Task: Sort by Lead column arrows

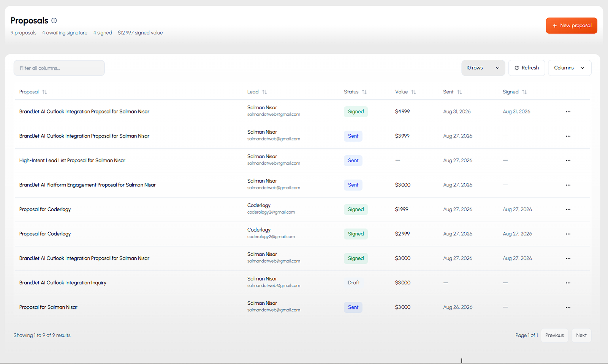Action: [264, 92]
